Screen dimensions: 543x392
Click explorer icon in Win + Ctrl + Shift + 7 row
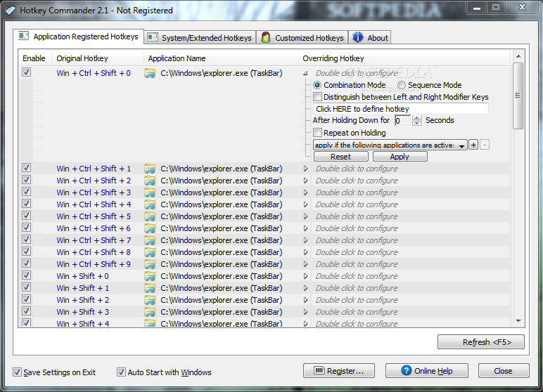click(x=150, y=240)
